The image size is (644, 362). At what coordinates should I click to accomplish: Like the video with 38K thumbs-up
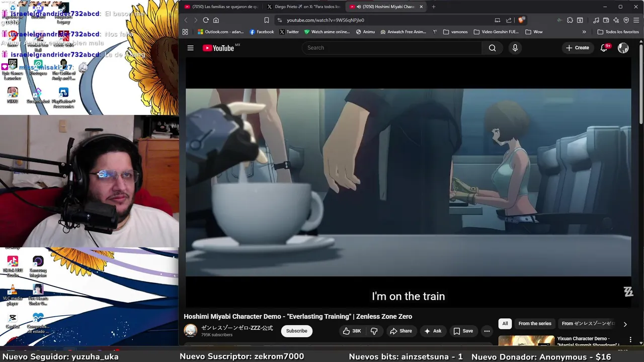pyautogui.click(x=352, y=331)
